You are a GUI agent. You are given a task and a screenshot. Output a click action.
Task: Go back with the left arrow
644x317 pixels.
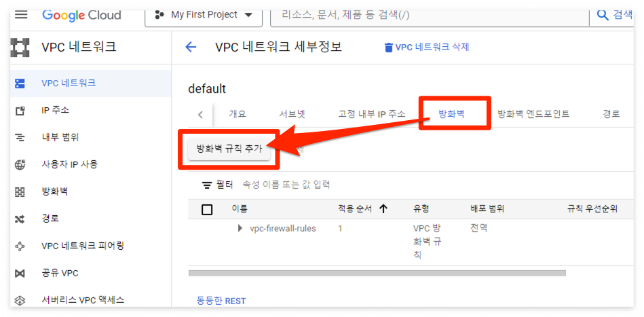coord(191,48)
